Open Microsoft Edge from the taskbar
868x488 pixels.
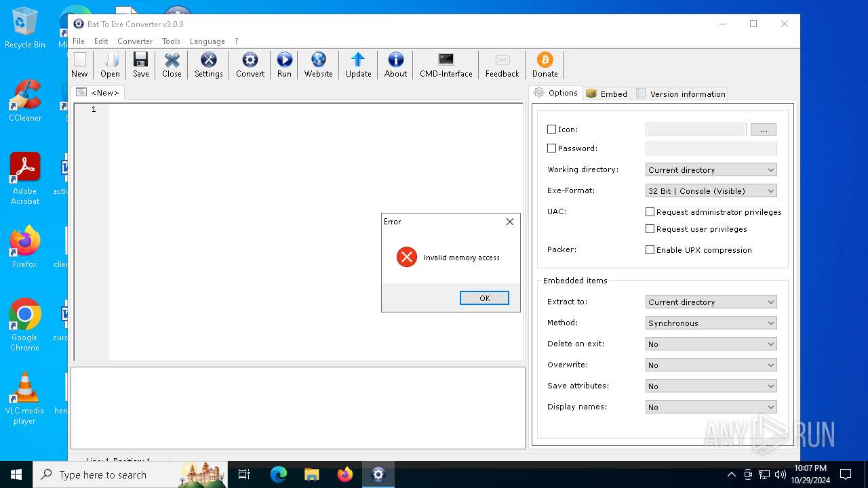(279, 474)
